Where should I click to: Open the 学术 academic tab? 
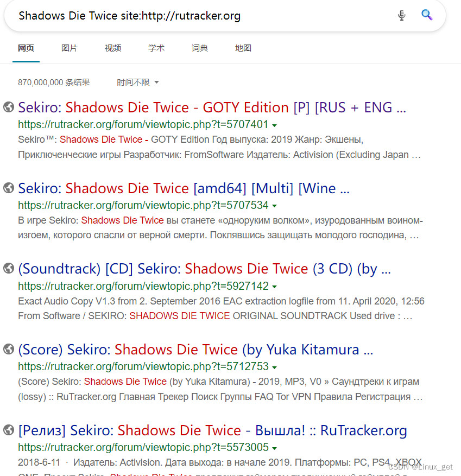point(156,48)
